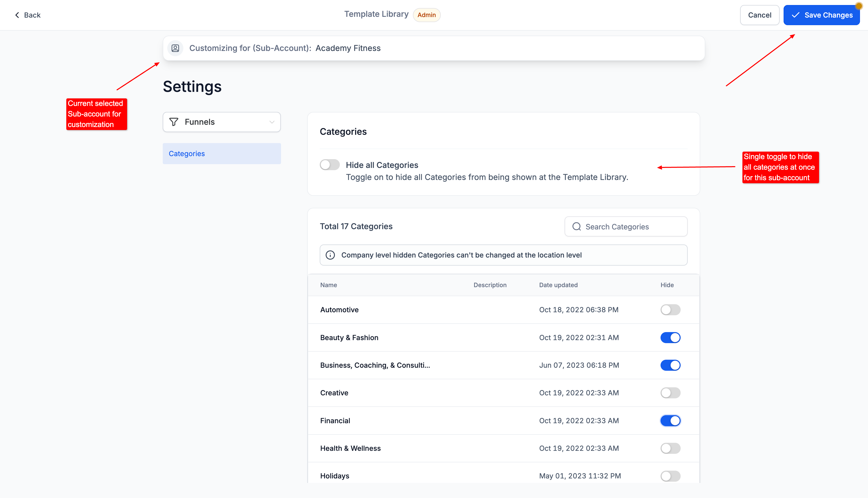Image resolution: width=868 pixels, height=498 pixels.
Task: Click the funnel filter icon
Action: point(174,122)
